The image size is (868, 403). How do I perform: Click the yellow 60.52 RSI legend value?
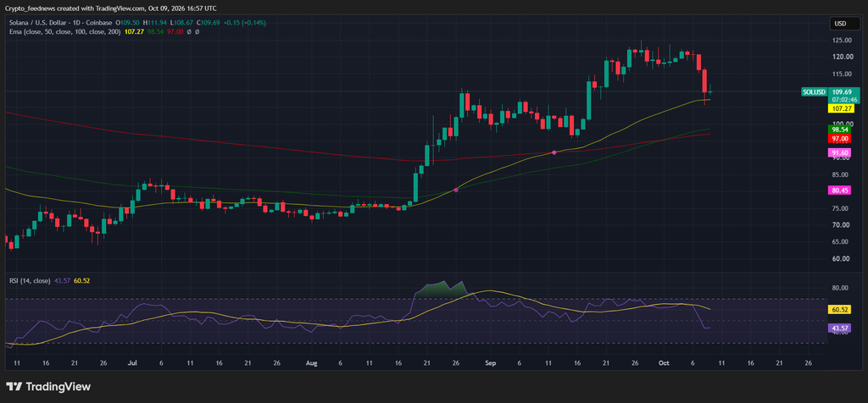click(82, 280)
